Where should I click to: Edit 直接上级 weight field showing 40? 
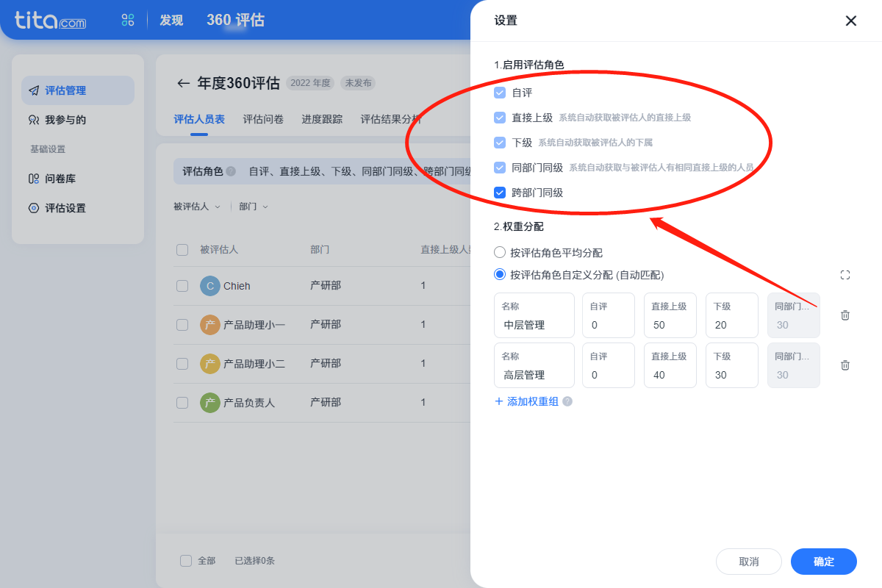[670, 365]
